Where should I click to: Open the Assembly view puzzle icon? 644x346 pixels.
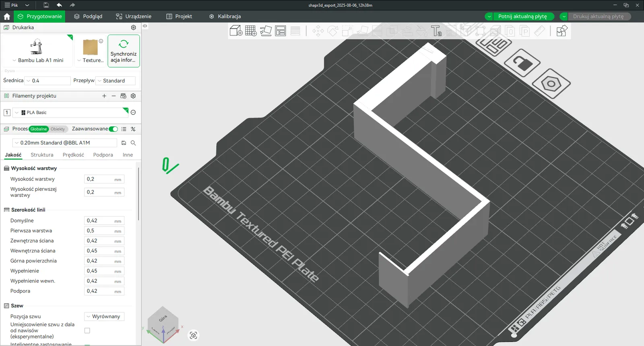[x=562, y=31]
